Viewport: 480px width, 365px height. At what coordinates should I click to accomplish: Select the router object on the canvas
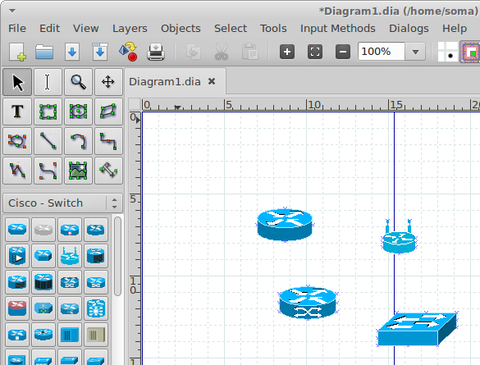pos(285,224)
